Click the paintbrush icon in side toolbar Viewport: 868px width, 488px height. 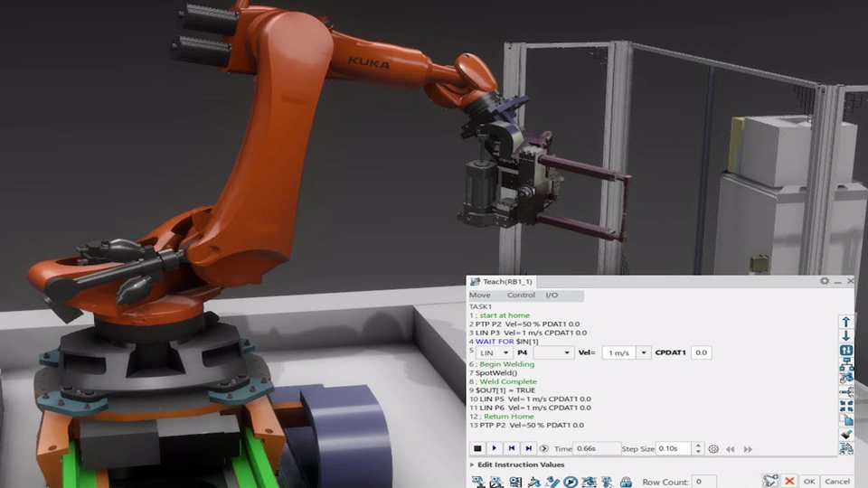(x=846, y=435)
